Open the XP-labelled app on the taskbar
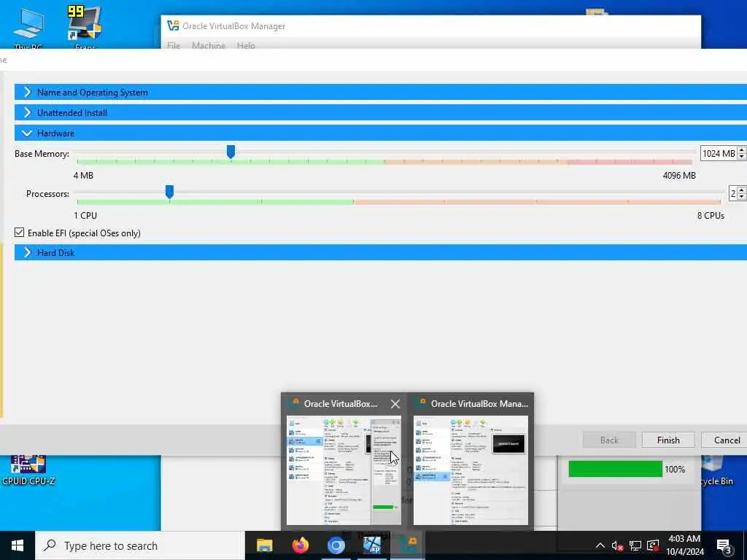Viewport: 747px width, 560px height. click(x=371, y=545)
